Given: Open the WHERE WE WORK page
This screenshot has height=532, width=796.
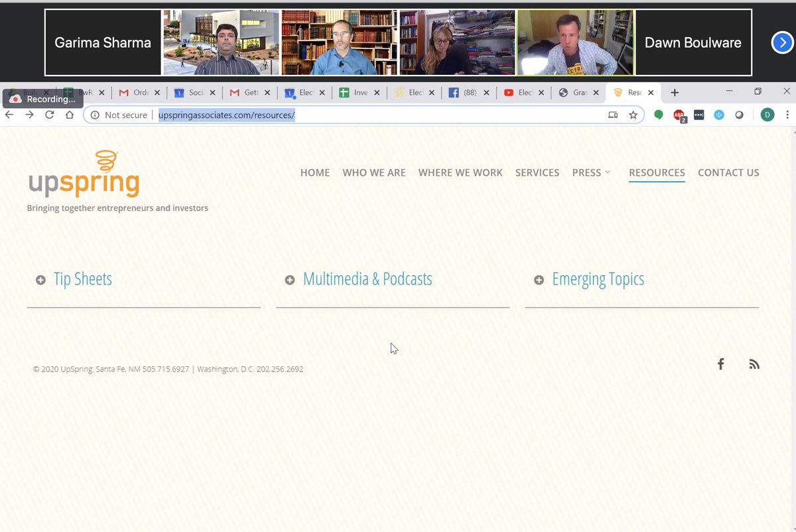Looking at the screenshot, I should 460,172.
